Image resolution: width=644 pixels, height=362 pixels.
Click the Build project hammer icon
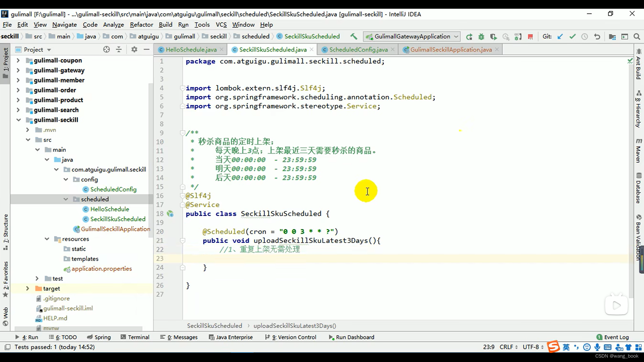point(354,36)
